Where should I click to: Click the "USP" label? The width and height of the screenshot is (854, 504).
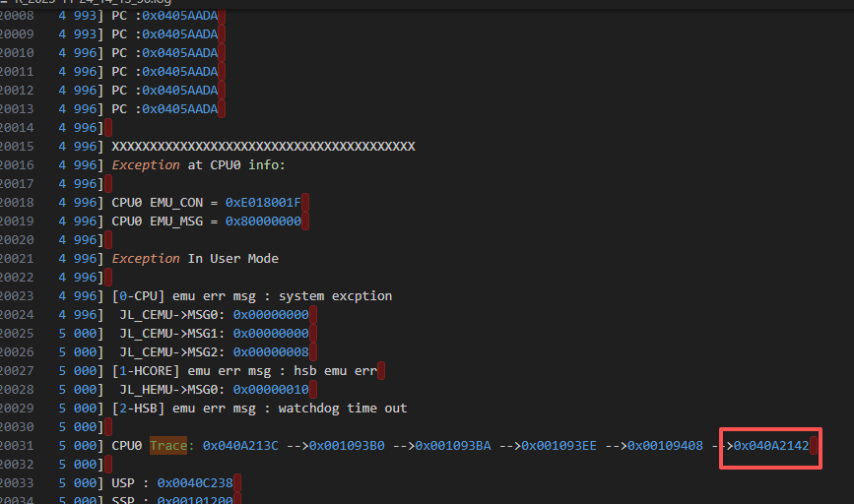(x=123, y=483)
